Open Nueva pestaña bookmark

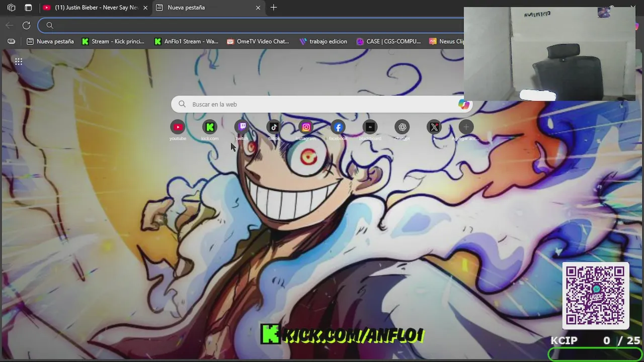coord(50,41)
